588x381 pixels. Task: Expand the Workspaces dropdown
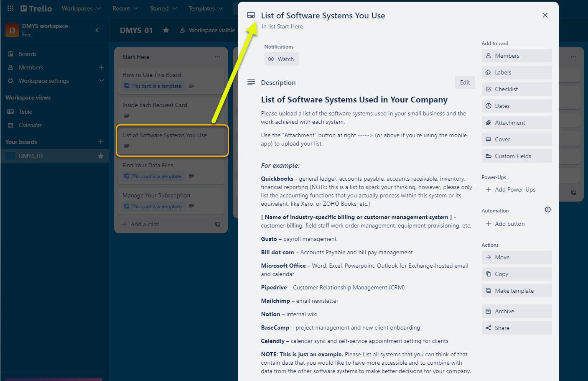pos(81,8)
